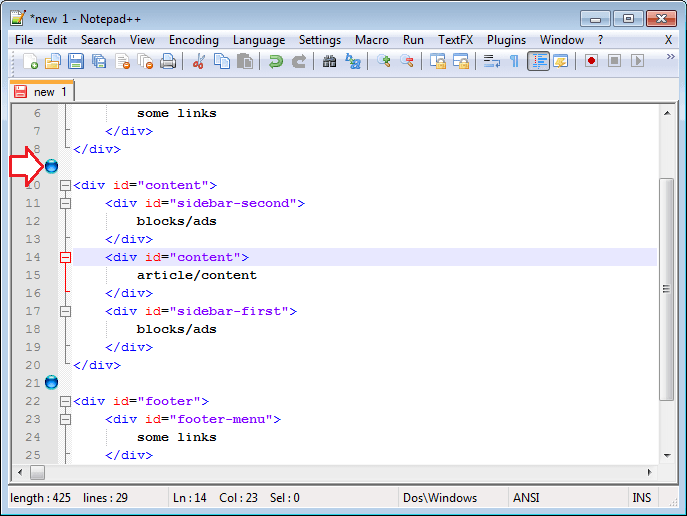
Task: Click the Cut scissors icon
Action: pos(198,62)
